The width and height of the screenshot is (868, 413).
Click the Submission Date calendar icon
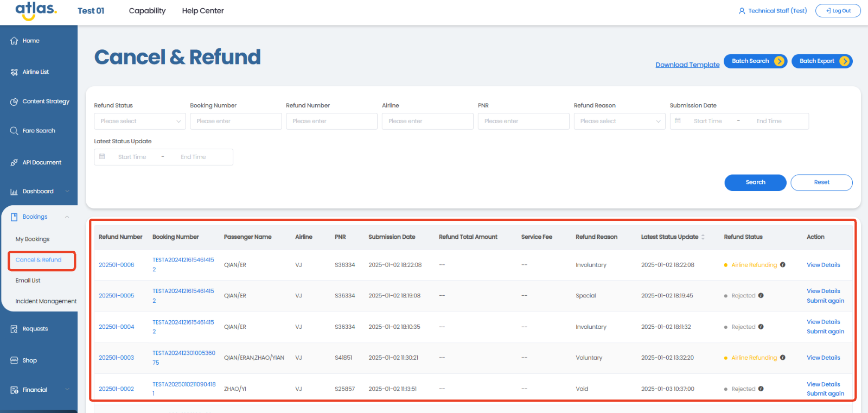[x=678, y=121]
